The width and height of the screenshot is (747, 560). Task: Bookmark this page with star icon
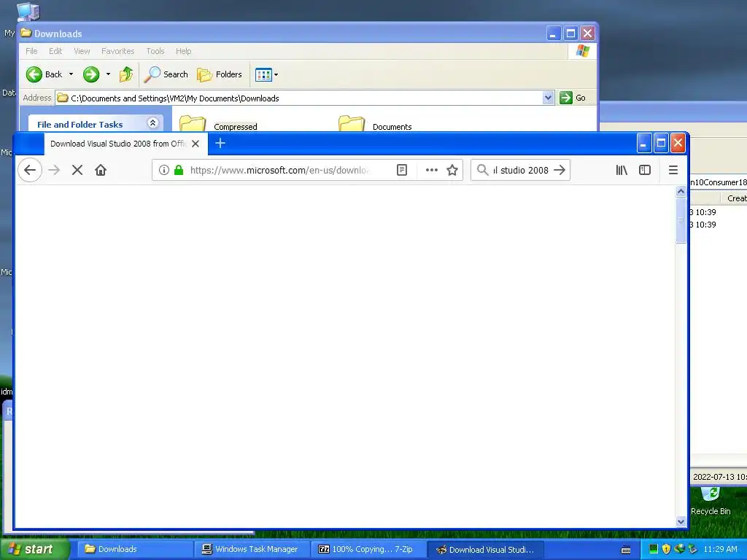pyautogui.click(x=452, y=170)
